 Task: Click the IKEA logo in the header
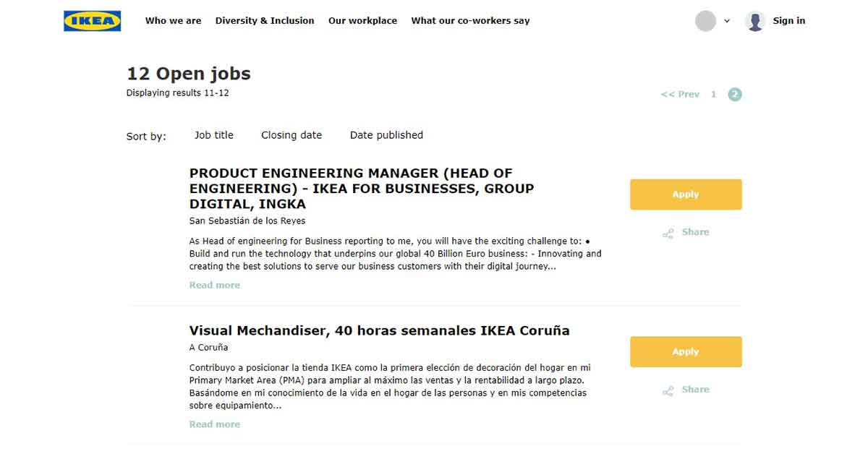pos(92,21)
